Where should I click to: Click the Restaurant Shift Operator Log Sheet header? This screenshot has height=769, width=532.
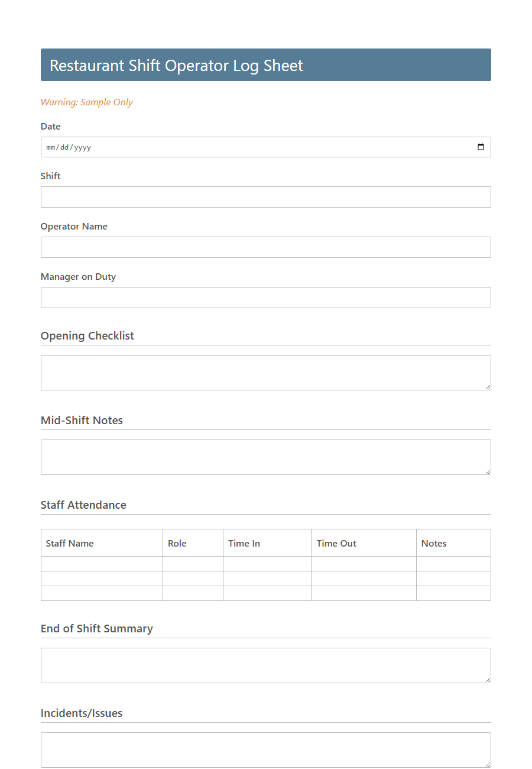point(176,65)
